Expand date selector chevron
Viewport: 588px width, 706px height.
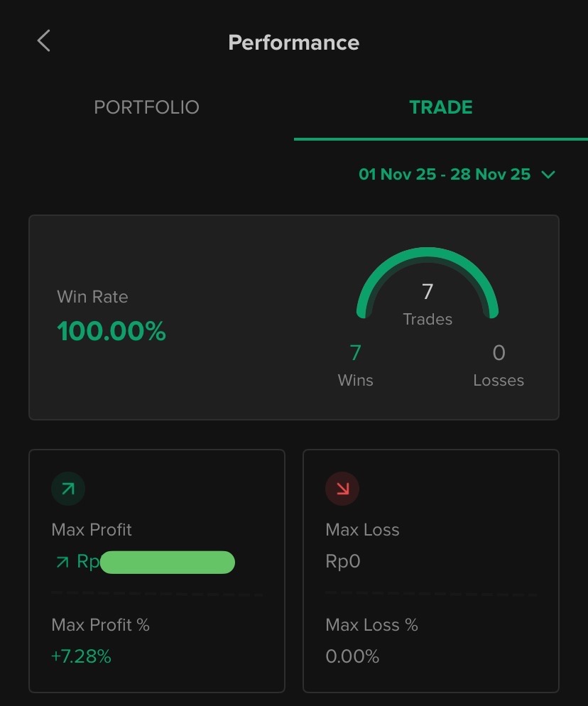click(x=548, y=174)
